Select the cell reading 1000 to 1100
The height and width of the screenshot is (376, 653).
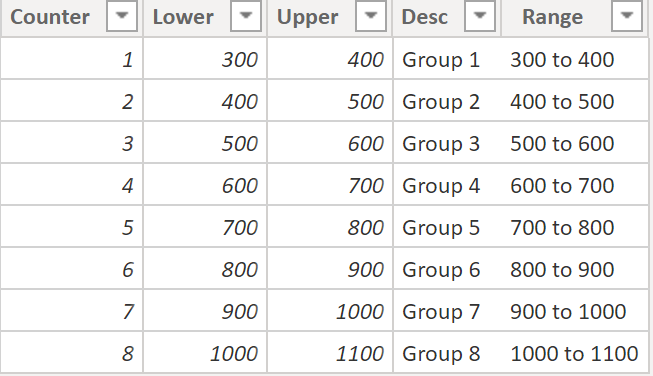tap(575, 353)
